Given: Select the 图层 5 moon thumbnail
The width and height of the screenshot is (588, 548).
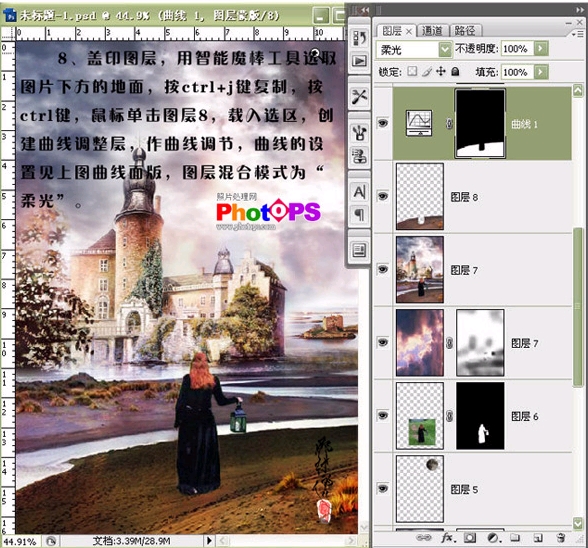Looking at the screenshot, I should coord(420,489).
